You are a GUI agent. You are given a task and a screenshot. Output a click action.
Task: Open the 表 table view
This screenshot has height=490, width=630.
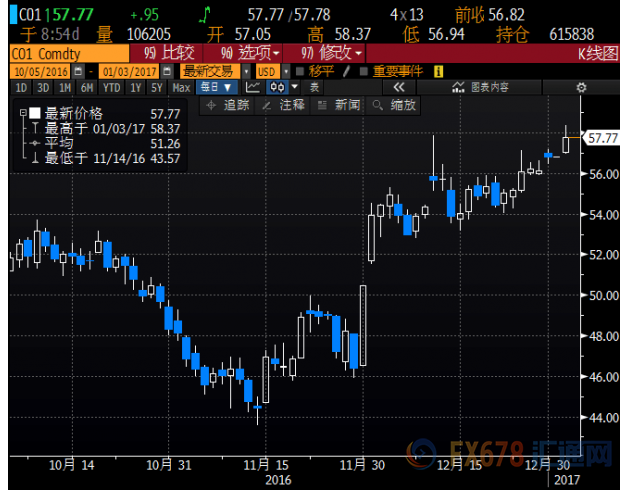tap(314, 88)
